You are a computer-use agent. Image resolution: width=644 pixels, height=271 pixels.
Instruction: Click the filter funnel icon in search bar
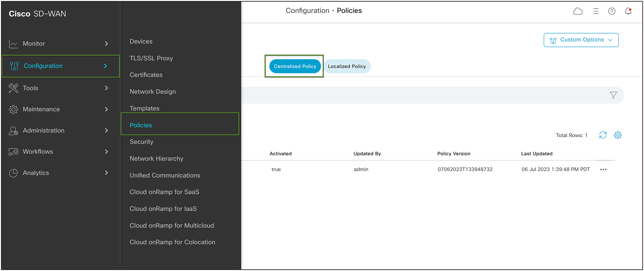pyautogui.click(x=613, y=95)
